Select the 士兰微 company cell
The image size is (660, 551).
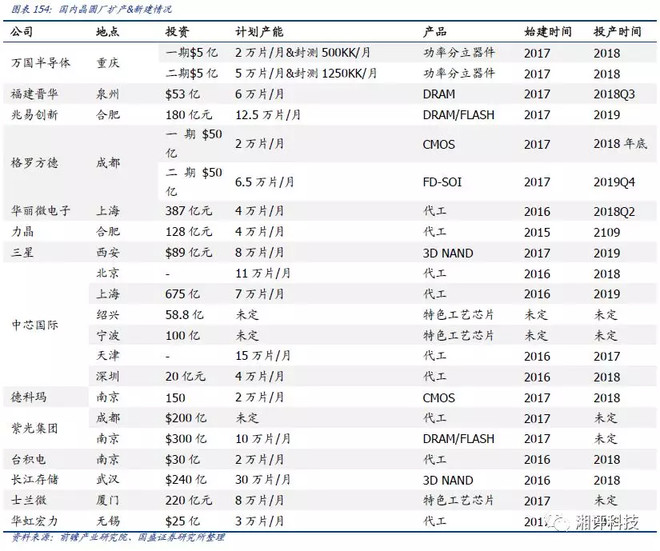pyautogui.click(x=28, y=500)
